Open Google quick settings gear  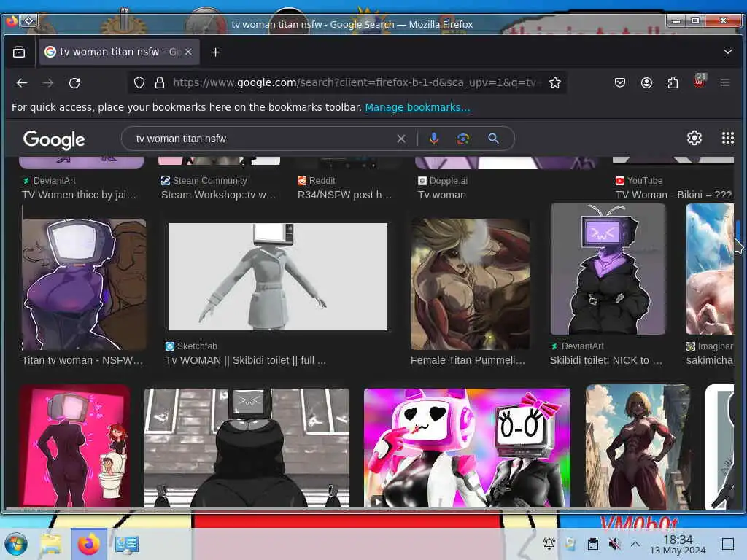[x=694, y=138]
